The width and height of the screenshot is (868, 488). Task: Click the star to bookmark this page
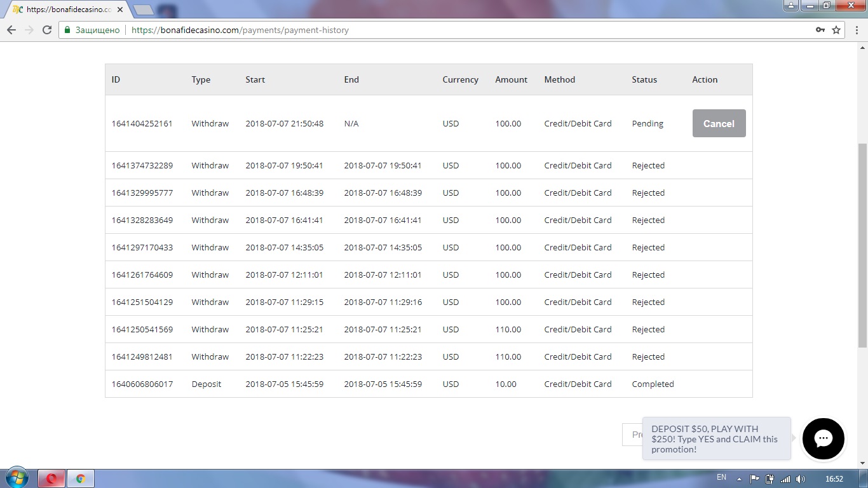coord(836,30)
